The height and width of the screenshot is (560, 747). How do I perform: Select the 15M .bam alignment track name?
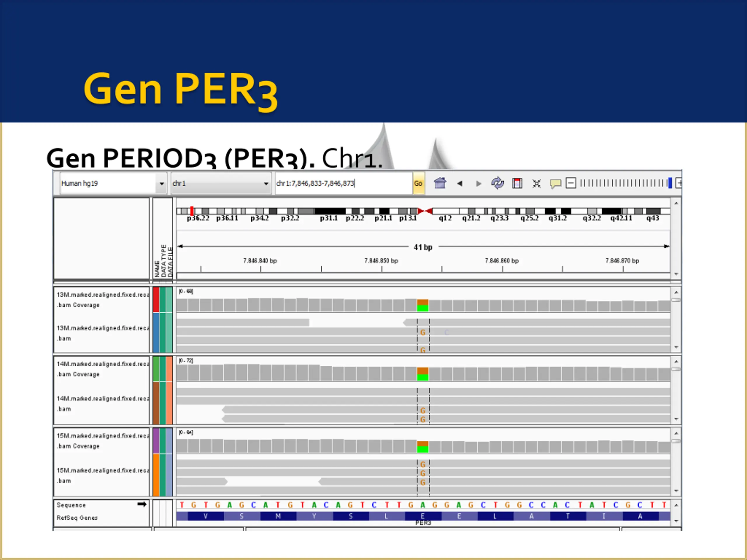click(102, 476)
